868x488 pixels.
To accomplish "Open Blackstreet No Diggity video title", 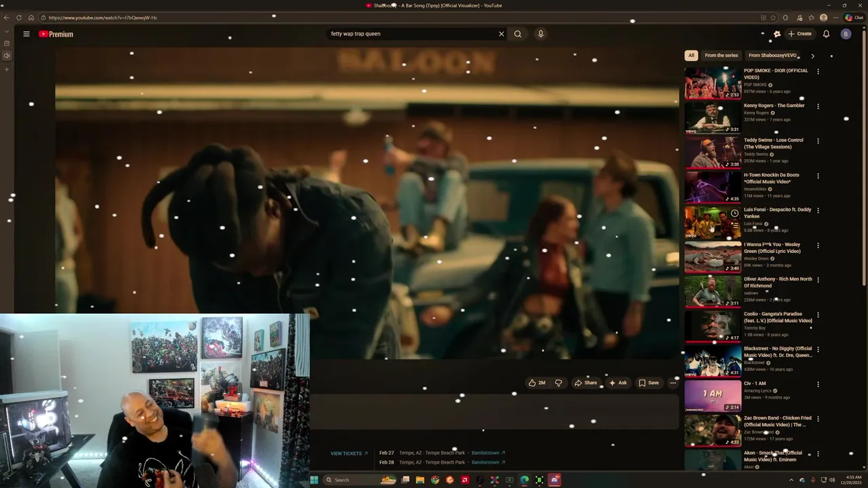I will click(778, 352).
